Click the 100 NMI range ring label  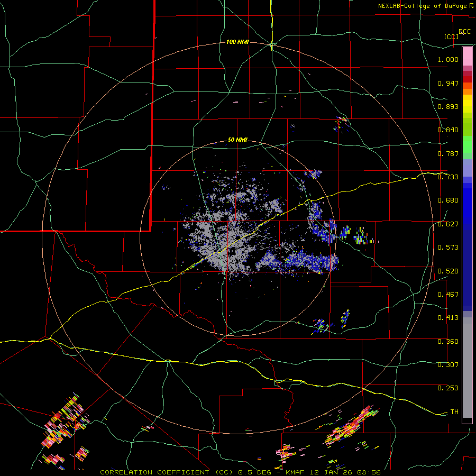(237, 42)
